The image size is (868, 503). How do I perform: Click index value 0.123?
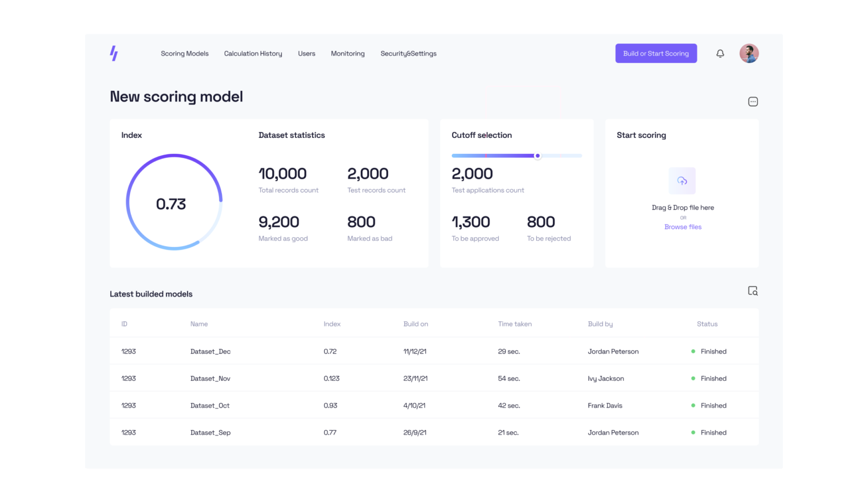331,378
